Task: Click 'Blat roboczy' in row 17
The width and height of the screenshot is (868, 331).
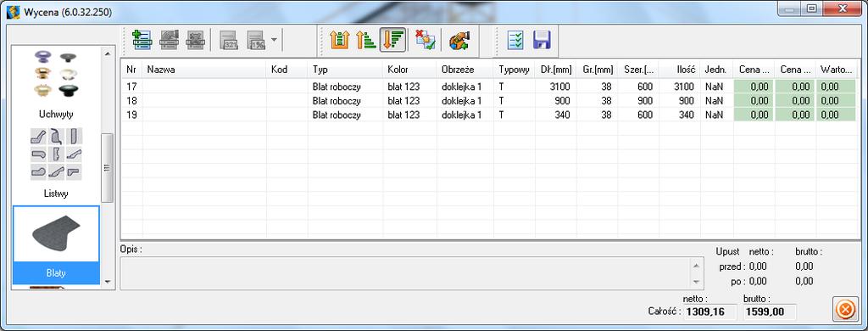Action: 337,87
